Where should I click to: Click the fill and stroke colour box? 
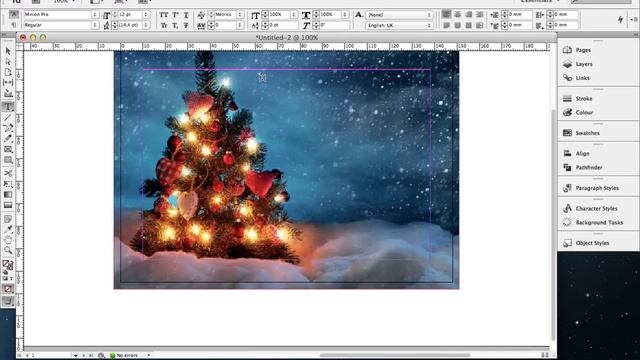[x=8, y=265]
